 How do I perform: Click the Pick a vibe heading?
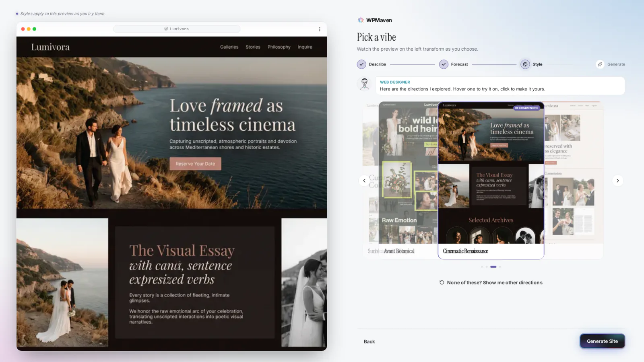coord(376,37)
